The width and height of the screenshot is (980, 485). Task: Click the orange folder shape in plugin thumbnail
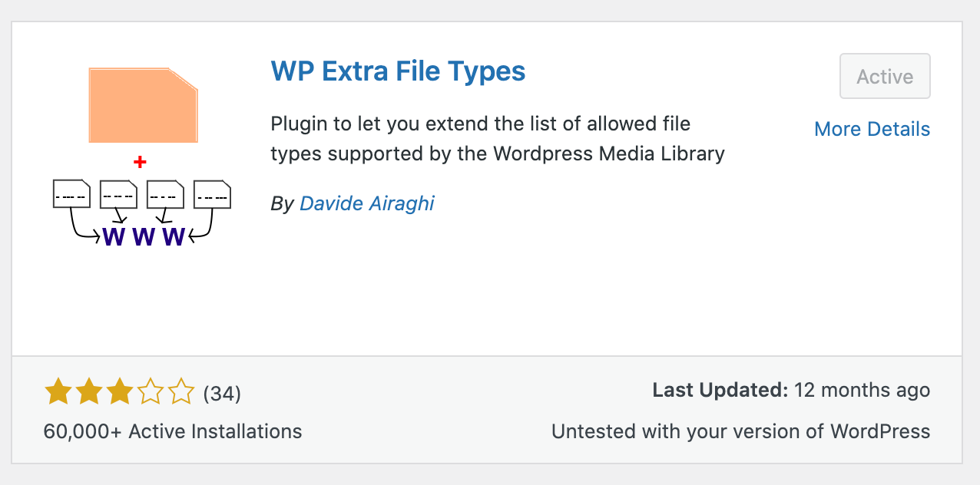[x=144, y=105]
